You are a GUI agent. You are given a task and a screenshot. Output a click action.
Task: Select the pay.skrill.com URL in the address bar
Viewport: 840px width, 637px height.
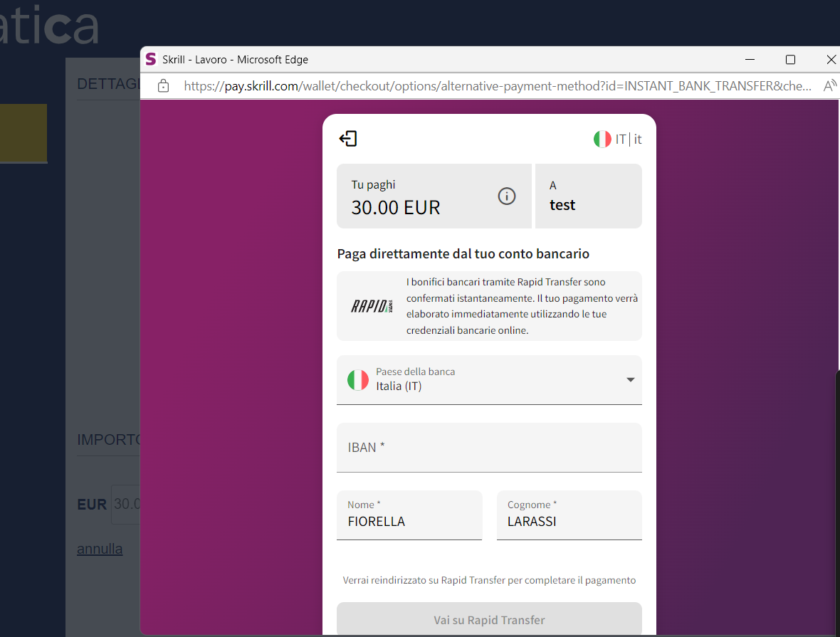click(497, 86)
